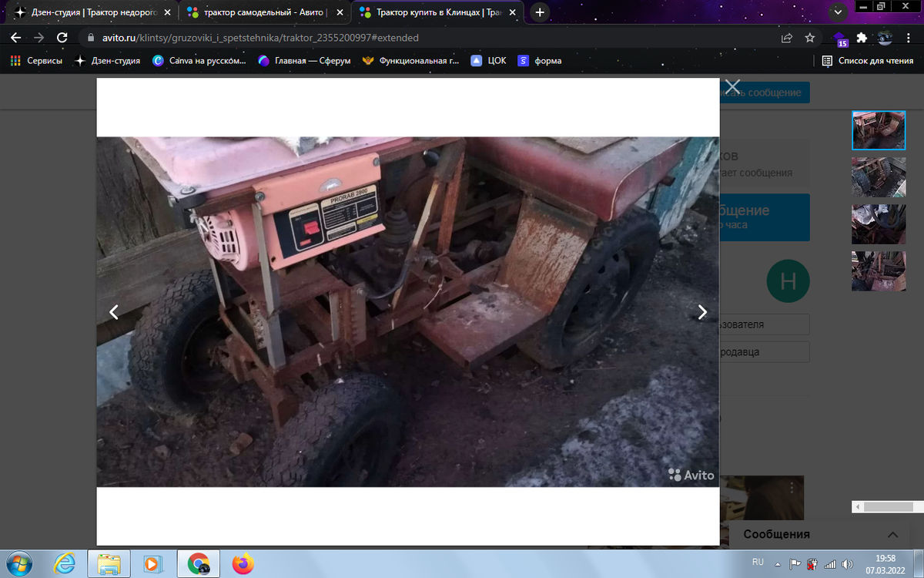Close the photo gallery overlay
This screenshot has height=578, width=924.
point(732,87)
